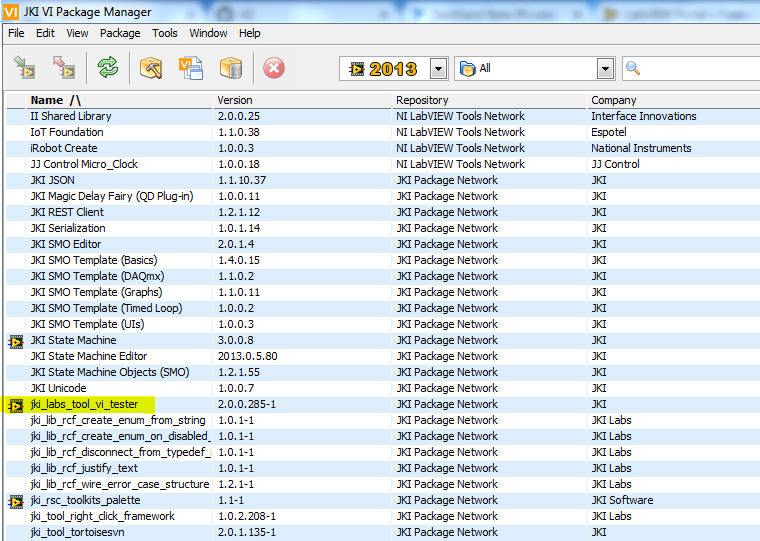Select jki_tool_right_click_framework package
This screenshot has width=760, height=541.
[x=102, y=516]
